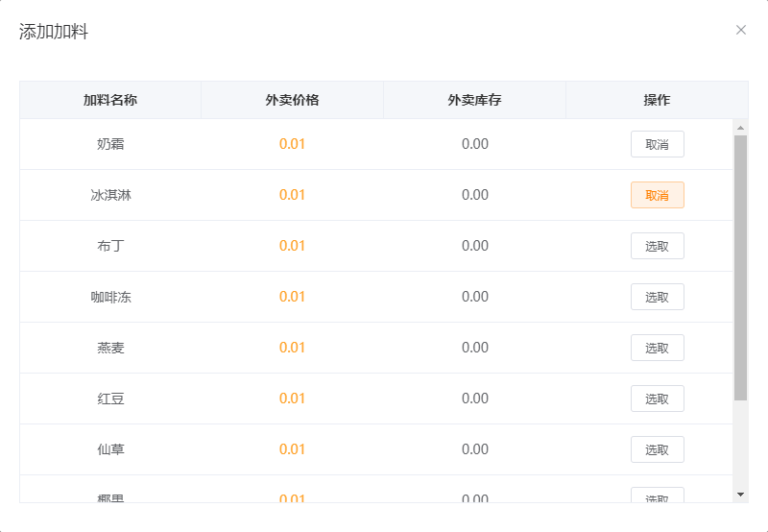Click highlighted 取消 button for 冰淇淋
The image size is (768, 532).
(x=657, y=195)
